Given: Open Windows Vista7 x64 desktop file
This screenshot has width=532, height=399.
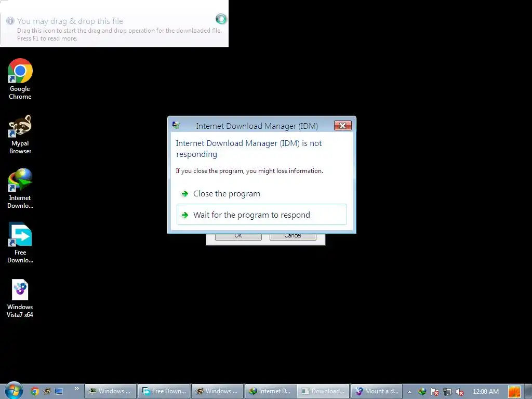Looking at the screenshot, I should (20, 298).
